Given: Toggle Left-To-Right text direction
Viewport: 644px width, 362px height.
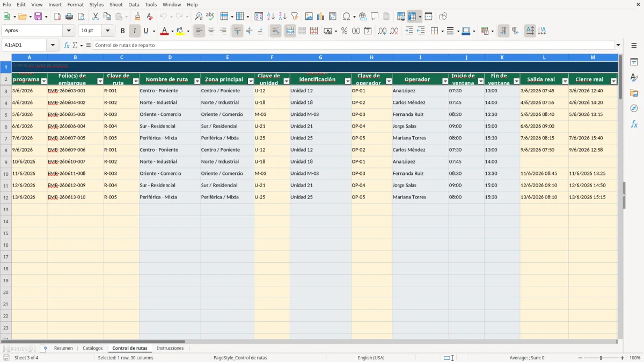Looking at the screenshot, I should pos(503,31).
